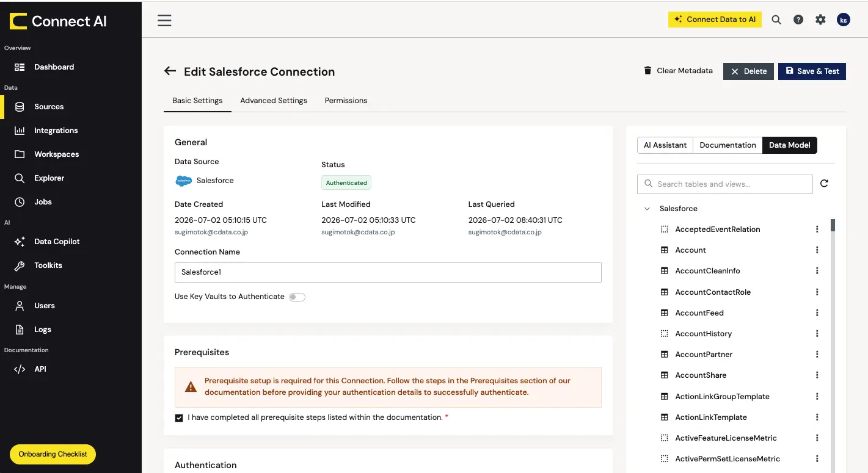This screenshot has width=868, height=473.
Task: Click Clear Metadata
Action: click(x=678, y=71)
